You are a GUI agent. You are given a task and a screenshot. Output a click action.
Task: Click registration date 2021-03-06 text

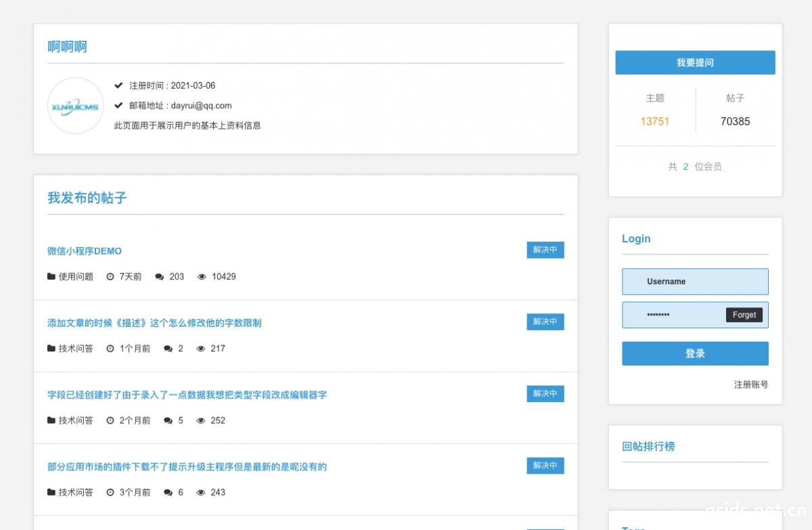coord(193,85)
